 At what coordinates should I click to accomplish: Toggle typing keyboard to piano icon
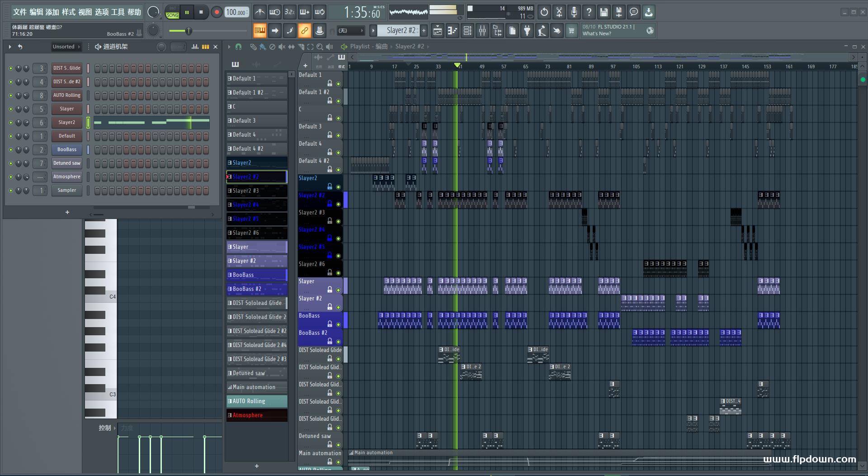(x=259, y=31)
